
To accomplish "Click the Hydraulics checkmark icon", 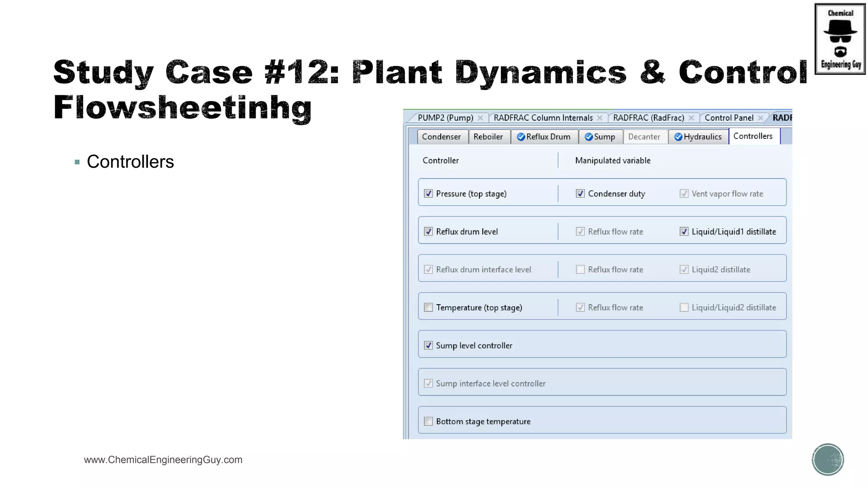I will [678, 137].
